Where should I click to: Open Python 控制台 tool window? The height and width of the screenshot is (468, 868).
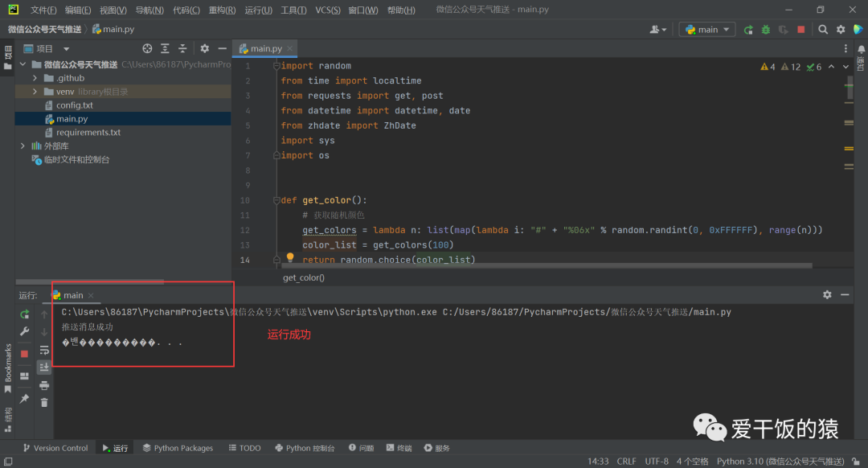point(305,448)
